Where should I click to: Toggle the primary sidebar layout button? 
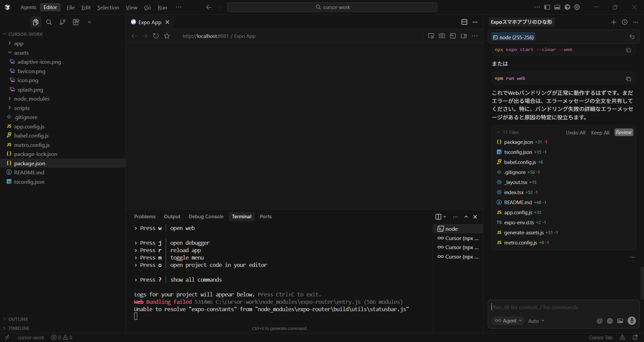tap(547, 7)
